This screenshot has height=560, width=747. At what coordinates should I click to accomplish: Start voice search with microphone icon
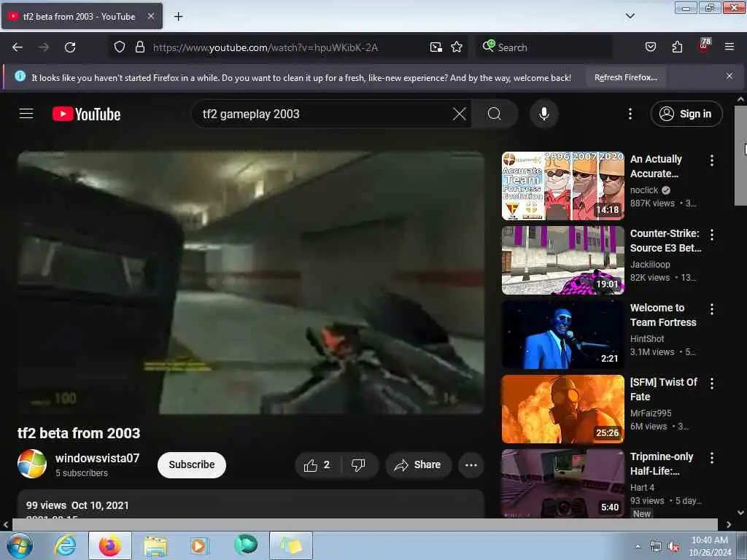click(543, 114)
